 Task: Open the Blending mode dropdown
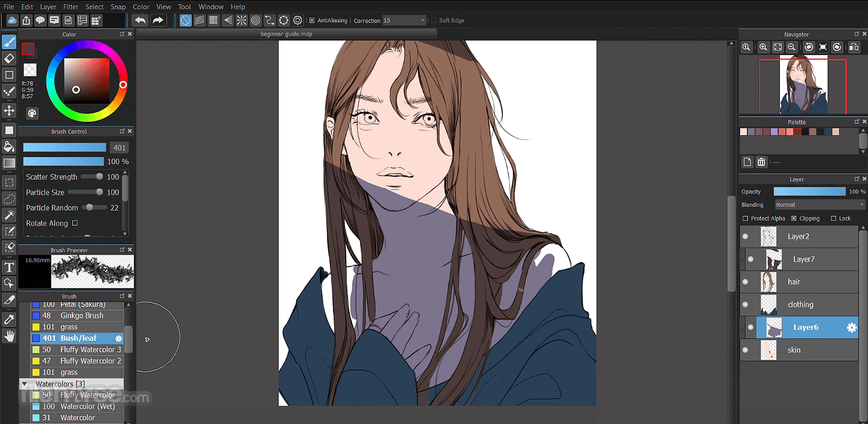click(819, 205)
